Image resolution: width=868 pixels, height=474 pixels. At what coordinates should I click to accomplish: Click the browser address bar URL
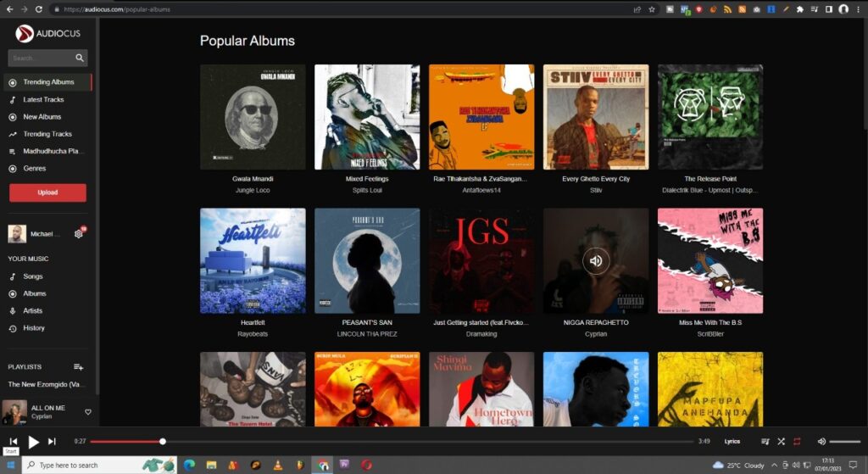116,9
